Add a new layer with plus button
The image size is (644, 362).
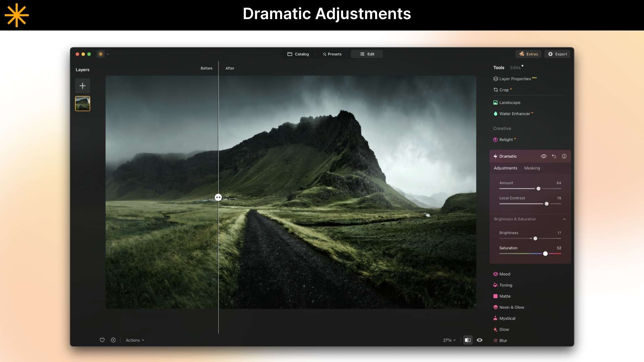pyautogui.click(x=83, y=86)
